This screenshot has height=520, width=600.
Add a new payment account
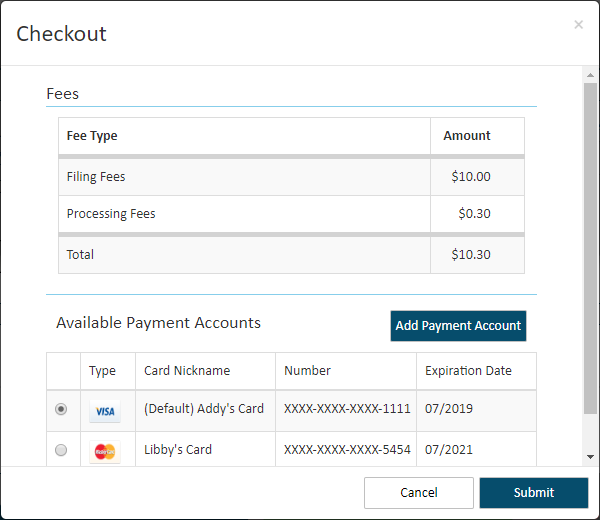point(458,326)
